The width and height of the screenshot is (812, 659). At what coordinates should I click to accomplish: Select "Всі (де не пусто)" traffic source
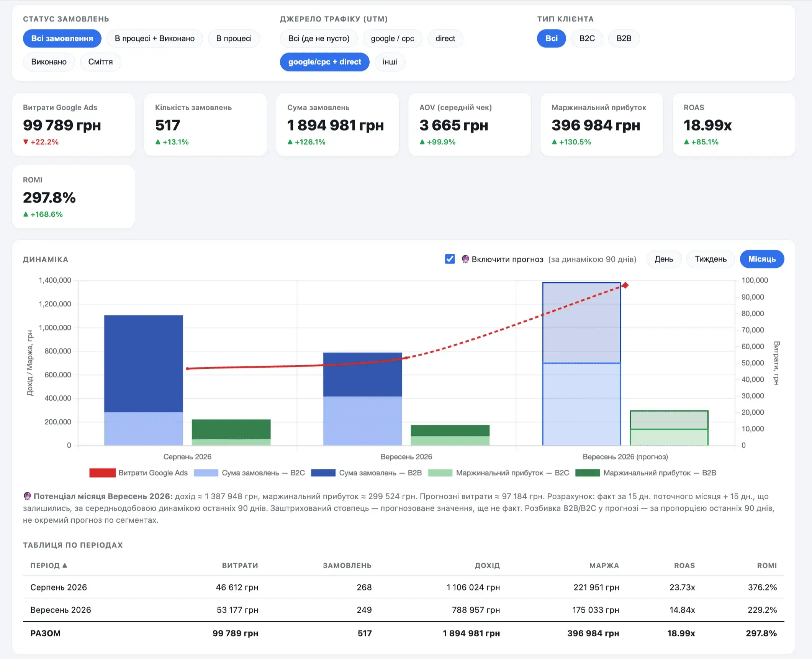click(319, 38)
